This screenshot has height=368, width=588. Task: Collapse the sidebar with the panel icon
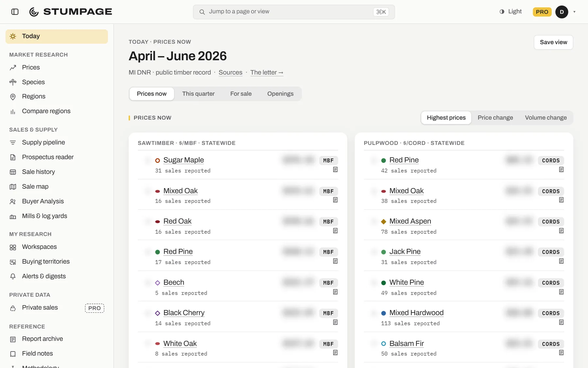click(x=15, y=12)
